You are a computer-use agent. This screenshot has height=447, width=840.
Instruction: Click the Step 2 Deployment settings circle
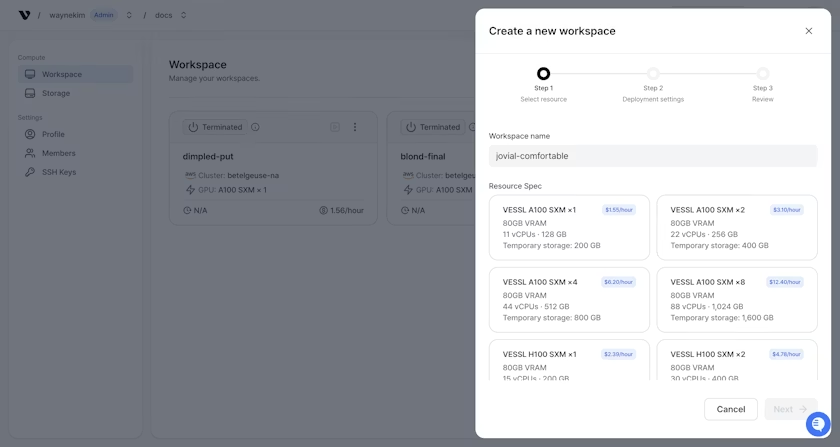[653, 73]
